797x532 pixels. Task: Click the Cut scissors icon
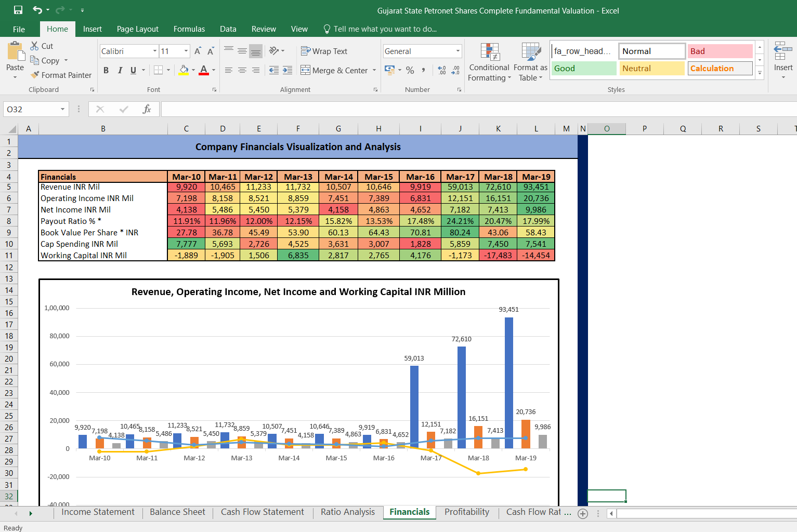(x=35, y=46)
